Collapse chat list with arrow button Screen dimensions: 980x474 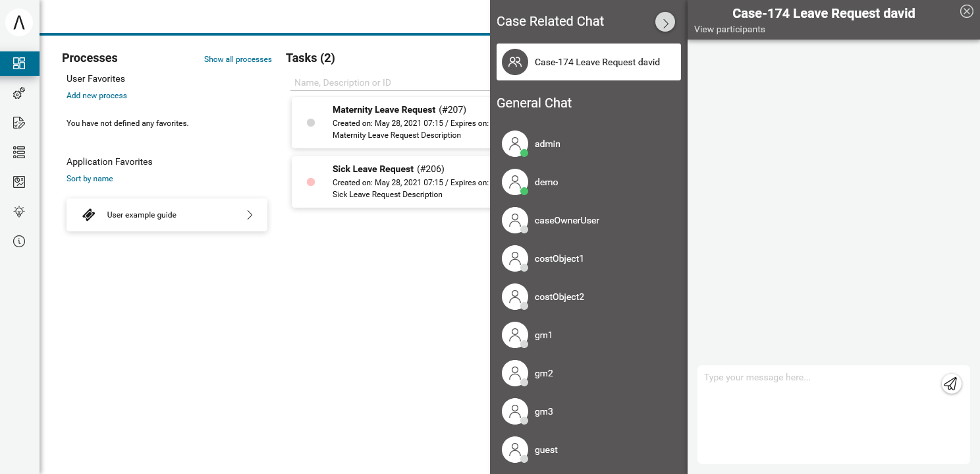tap(665, 22)
